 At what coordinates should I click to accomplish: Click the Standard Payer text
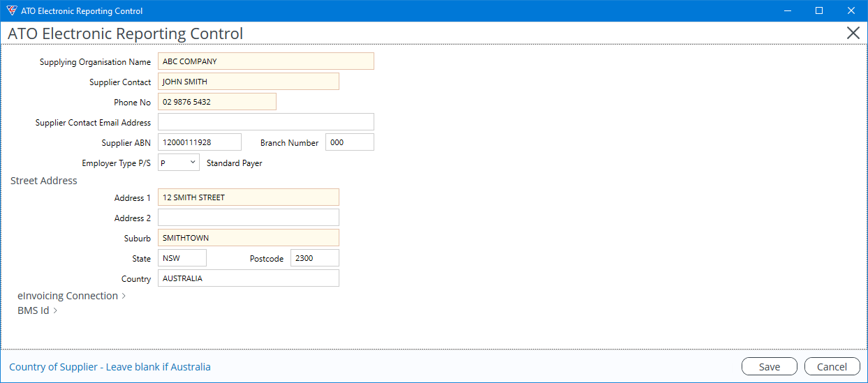[x=235, y=163]
